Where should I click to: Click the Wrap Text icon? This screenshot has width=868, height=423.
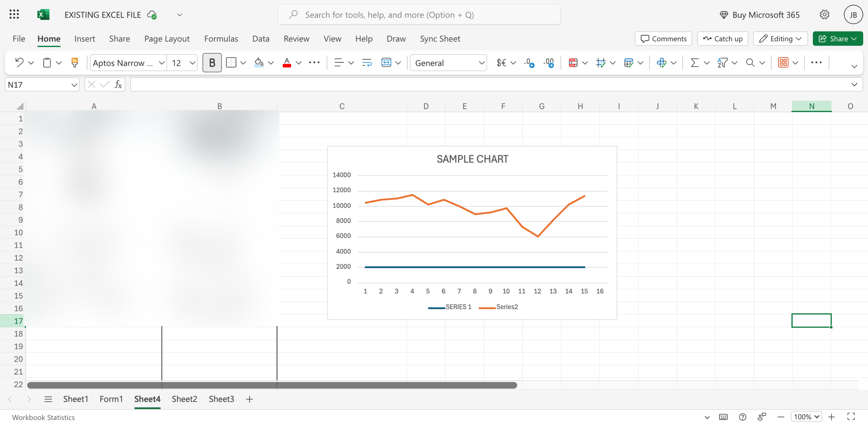pos(367,63)
